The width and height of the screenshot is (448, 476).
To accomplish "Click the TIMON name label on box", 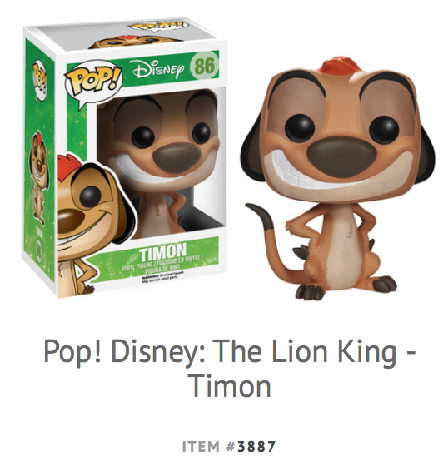I will click(x=163, y=251).
